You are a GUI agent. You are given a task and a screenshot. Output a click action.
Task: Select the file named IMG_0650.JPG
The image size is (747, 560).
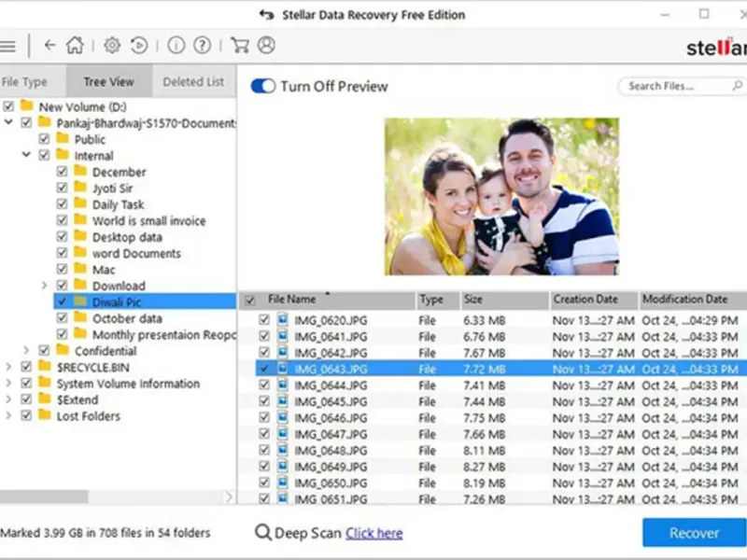coord(331,483)
